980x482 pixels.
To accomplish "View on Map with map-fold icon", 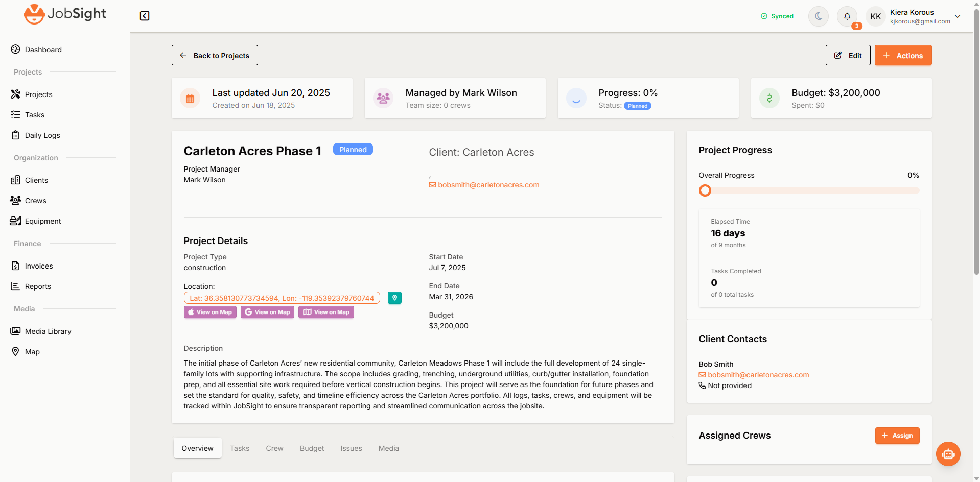I will [326, 312].
